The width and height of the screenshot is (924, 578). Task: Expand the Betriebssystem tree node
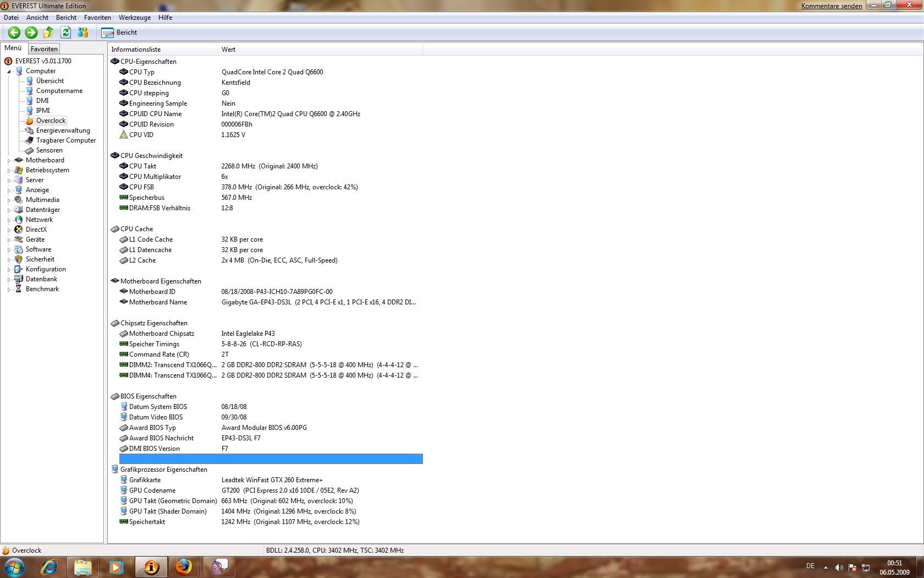coord(9,171)
